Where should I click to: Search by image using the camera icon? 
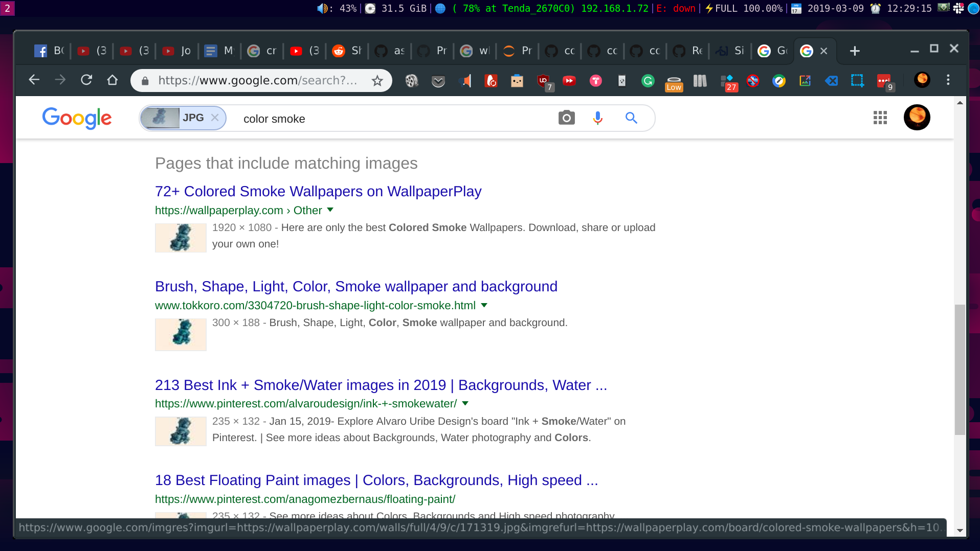point(567,118)
